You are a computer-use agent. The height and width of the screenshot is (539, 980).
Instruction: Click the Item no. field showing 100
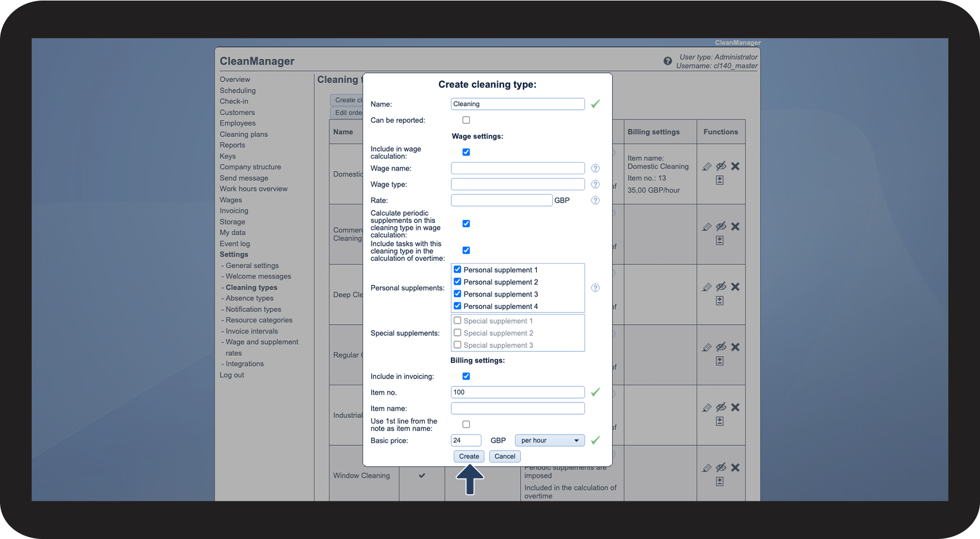[x=517, y=392]
